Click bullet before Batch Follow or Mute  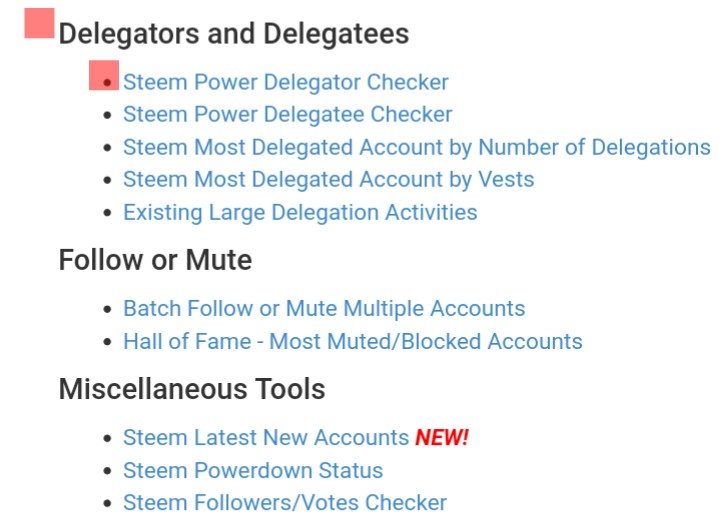click(x=108, y=309)
